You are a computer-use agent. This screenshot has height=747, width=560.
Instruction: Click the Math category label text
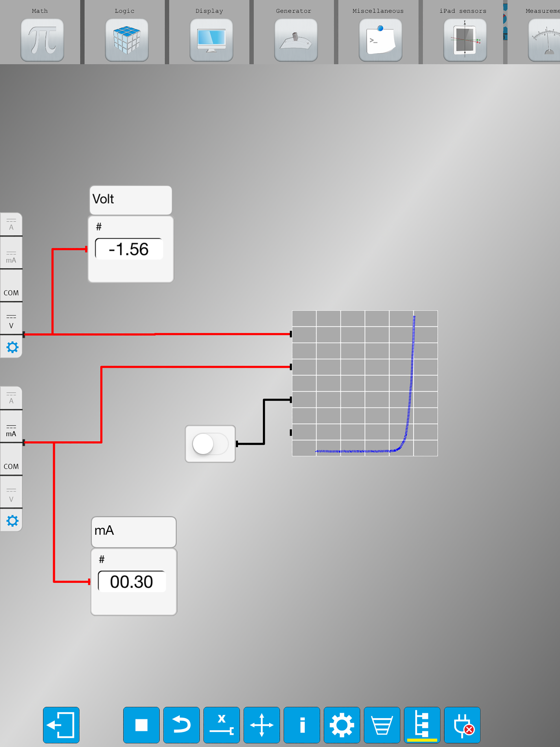pyautogui.click(x=40, y=11)
